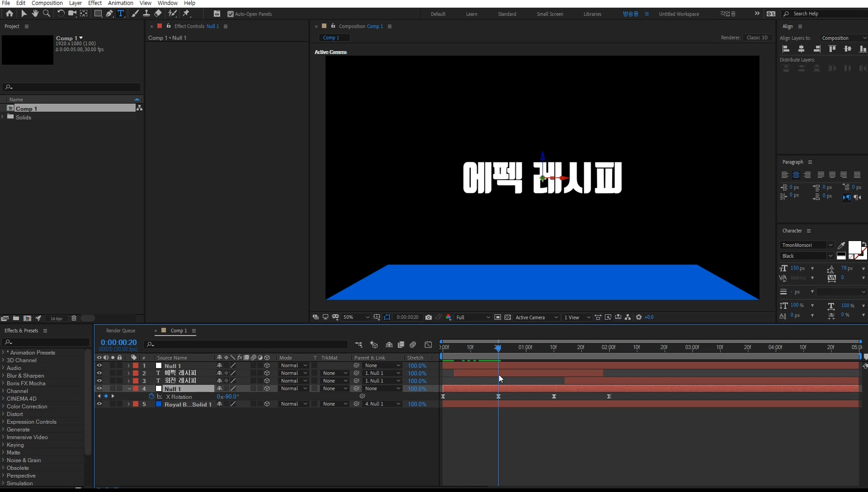Select the Puppet Pin tool

pyautogui.click(x=186, y=14)
